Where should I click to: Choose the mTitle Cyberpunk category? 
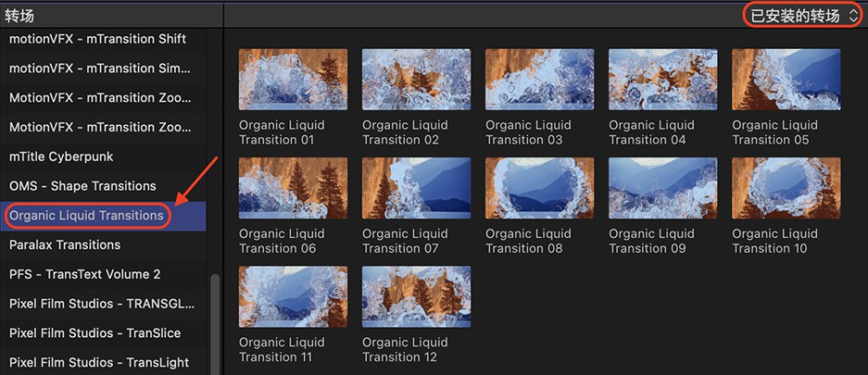[103, 156]
